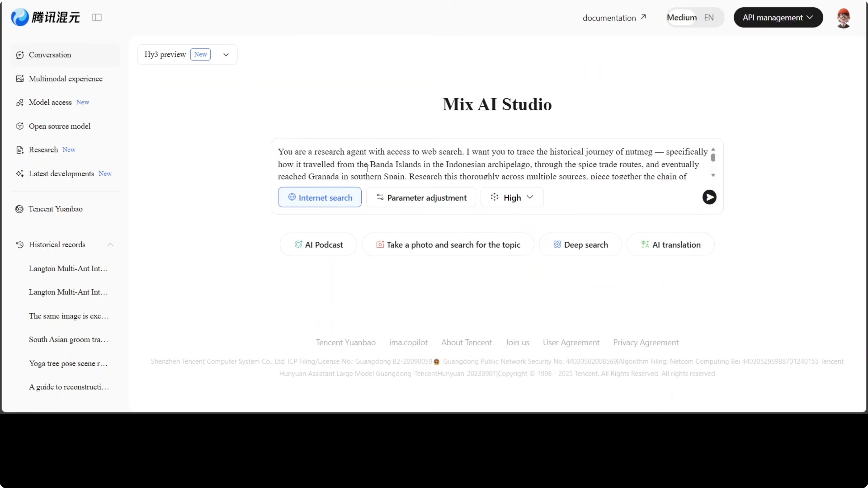Switch language toggle to Medium

pyautogui.click(x=682, y=17)
